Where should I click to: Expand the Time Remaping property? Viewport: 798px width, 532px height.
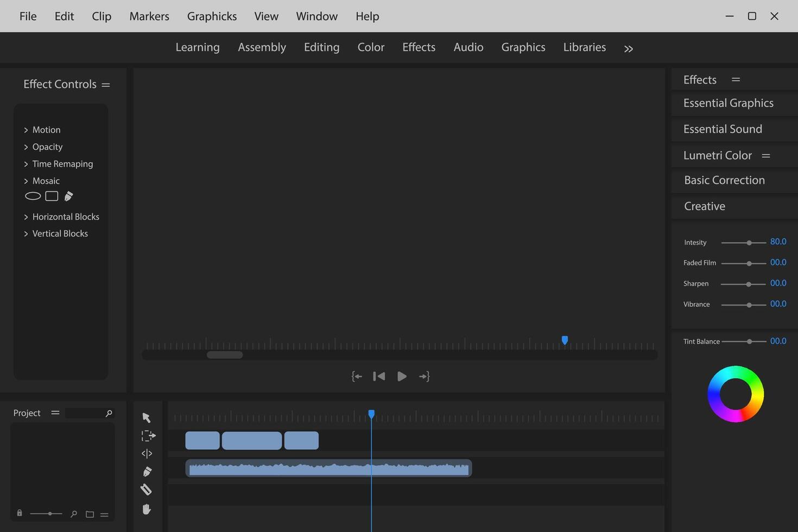26,164
